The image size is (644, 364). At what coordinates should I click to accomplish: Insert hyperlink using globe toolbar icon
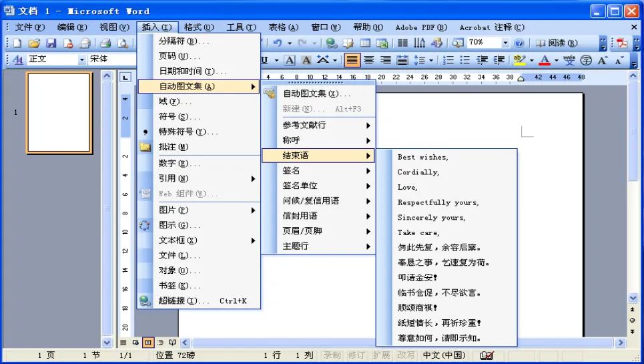pos(331,43)
